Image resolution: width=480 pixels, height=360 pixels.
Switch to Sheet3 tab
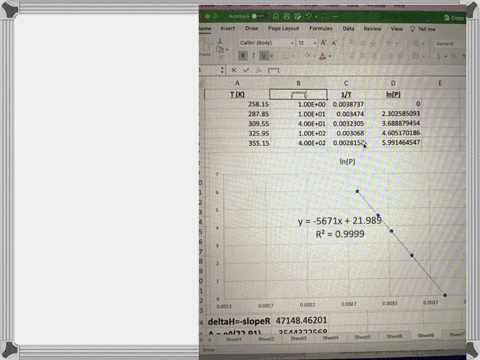click(298, 338)
